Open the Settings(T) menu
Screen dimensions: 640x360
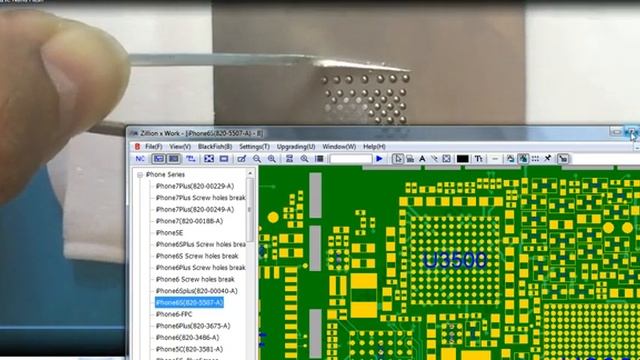point(254,147)
